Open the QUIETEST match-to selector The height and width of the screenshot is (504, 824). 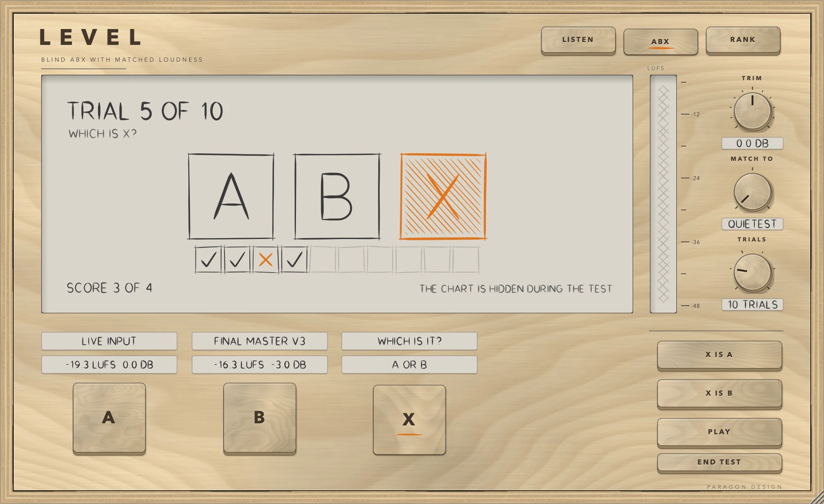752,224
